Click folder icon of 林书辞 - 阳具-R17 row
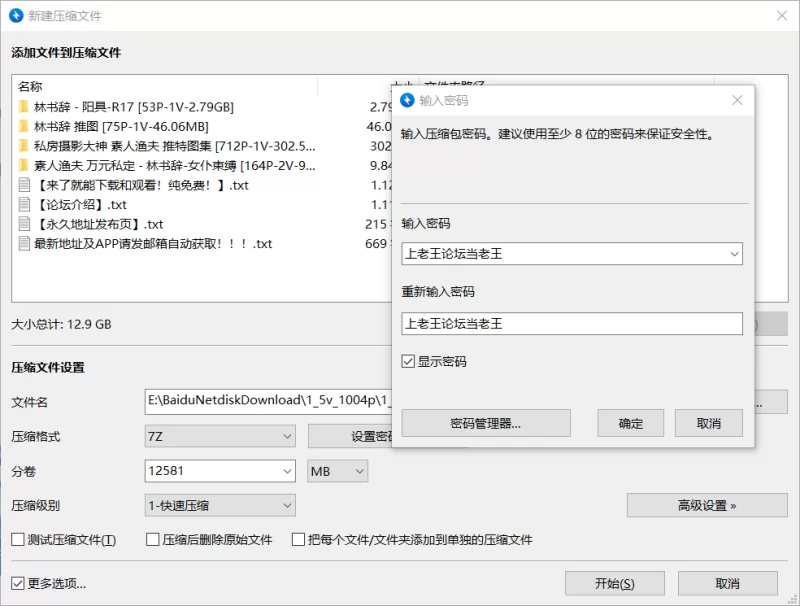The image size is (800, 606). pos(23,107)
